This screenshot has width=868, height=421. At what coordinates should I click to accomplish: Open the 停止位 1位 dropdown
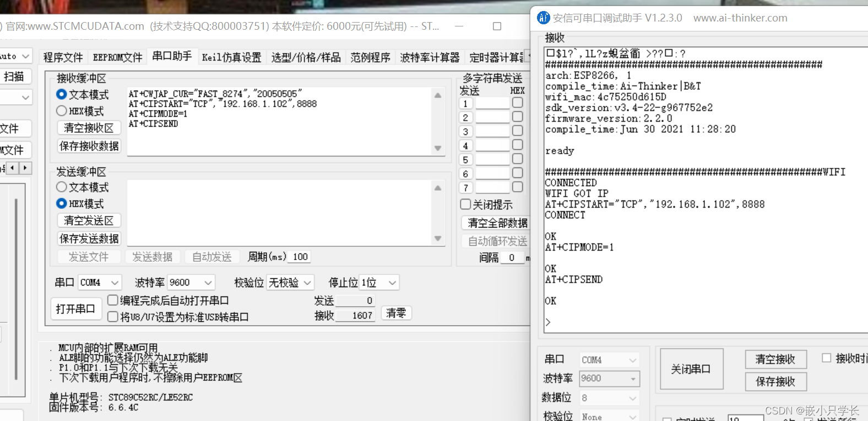[379, 283]
